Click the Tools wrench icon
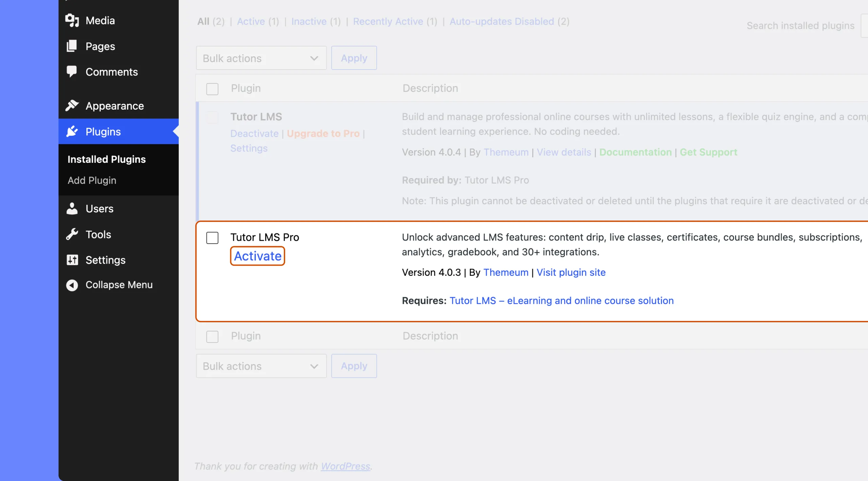This screenshot has width=868, height=481. click(72, 234)
